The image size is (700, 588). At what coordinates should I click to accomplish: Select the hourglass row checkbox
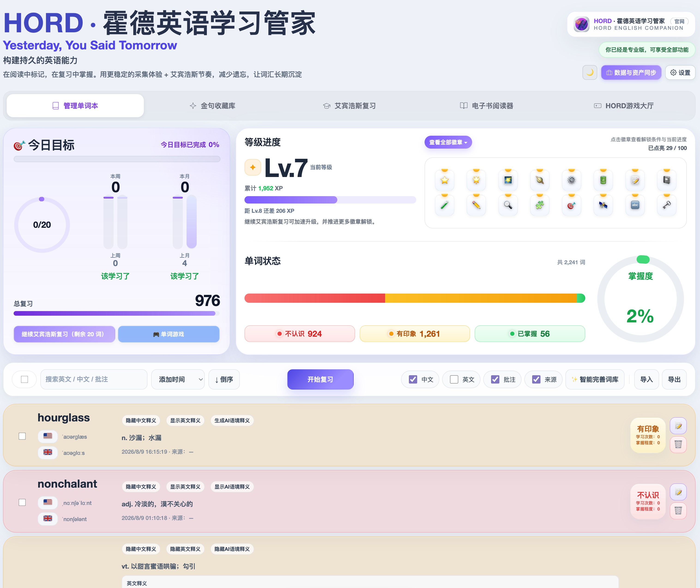coord(22,436)
